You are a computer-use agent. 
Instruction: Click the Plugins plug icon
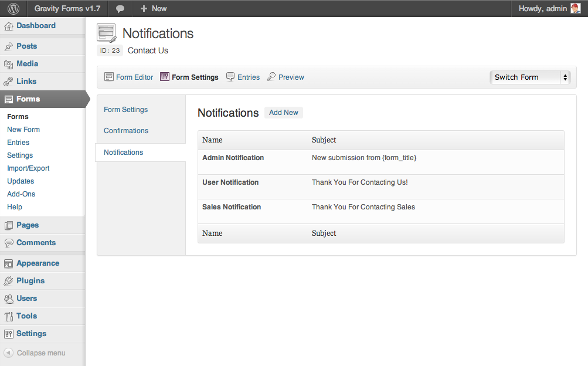pos(9,281)
